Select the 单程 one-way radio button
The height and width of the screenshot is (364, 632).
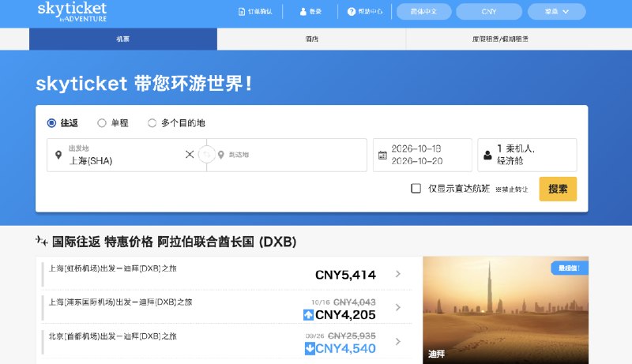(102, 123)
